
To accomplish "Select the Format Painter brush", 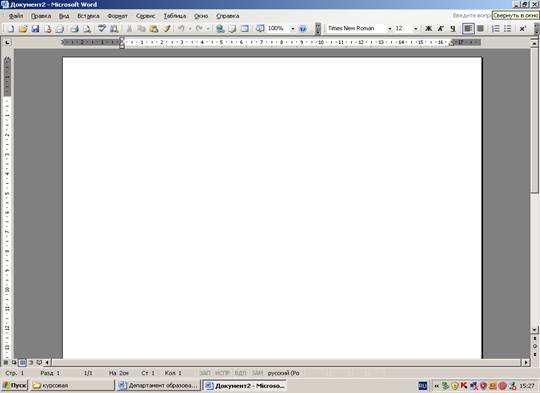I will [x=167, y=29].
